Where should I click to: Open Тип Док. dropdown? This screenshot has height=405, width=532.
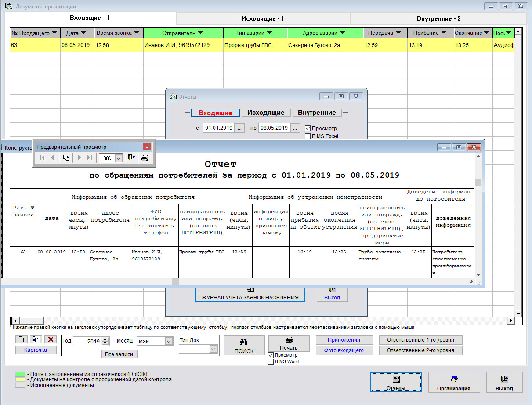click(x=214, y=349)
